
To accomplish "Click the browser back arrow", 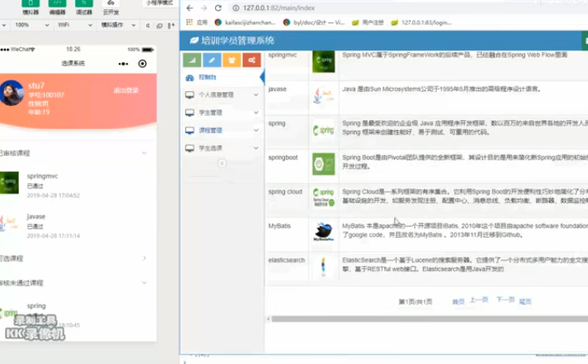I will coord(189,8).
